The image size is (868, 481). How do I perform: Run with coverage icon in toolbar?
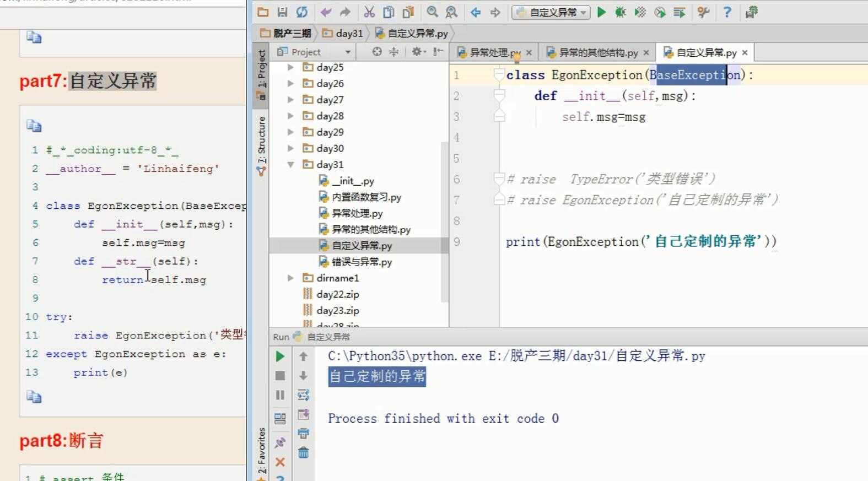[x=640, y=12]
